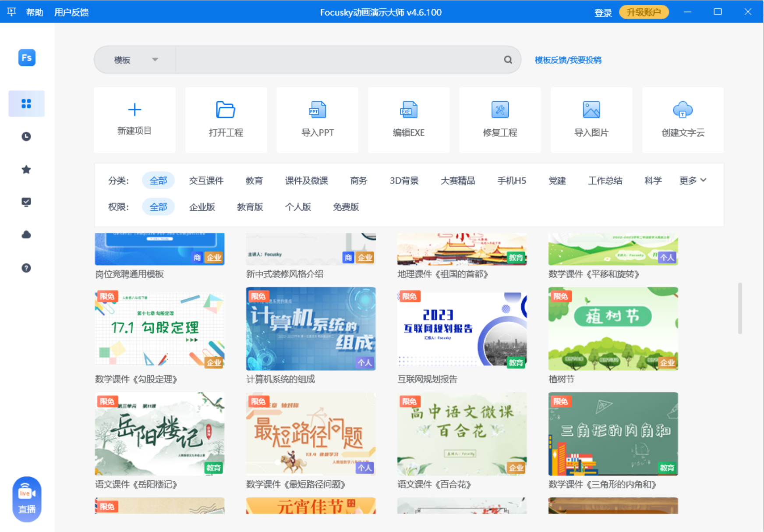Filter by 交互课件 category
The height and width of the screenshot is (532, 764).
pyautogui.click(x=206, y=181)
